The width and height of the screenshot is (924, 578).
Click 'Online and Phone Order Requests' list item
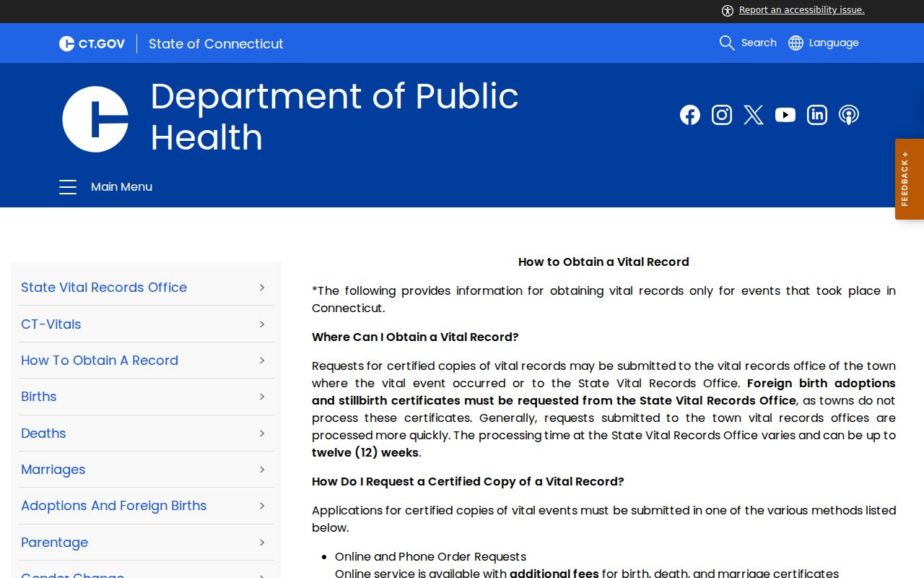(430, 557)
